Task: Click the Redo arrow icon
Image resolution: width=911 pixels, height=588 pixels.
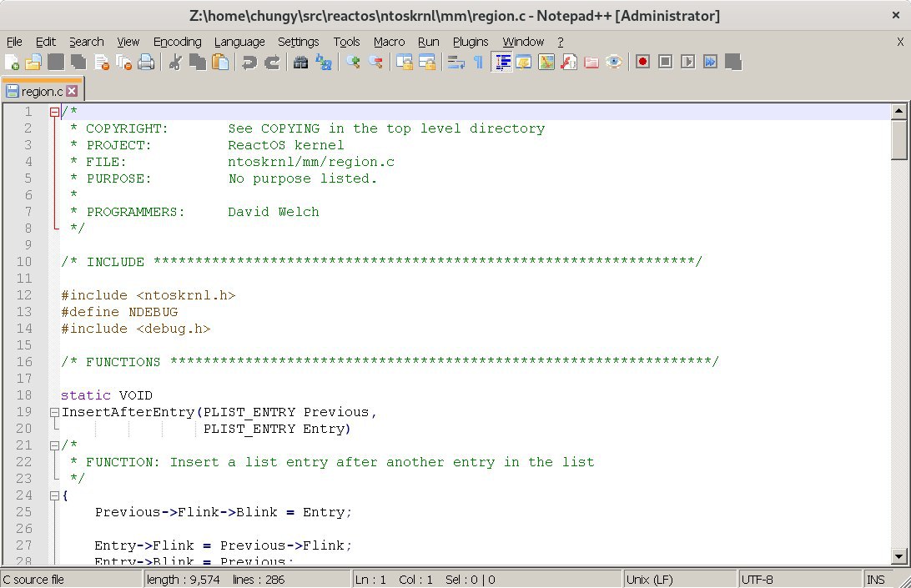Action: click(272, 63)
